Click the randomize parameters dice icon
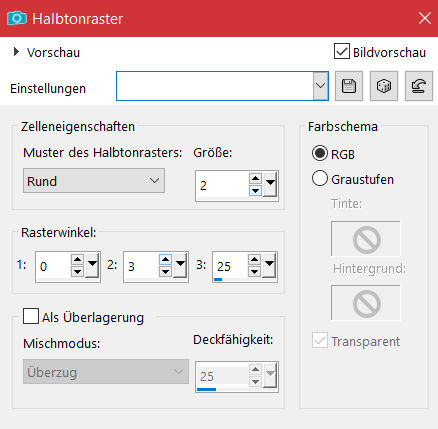The width and height of the screenshot is (438, 429). [384, 86]
